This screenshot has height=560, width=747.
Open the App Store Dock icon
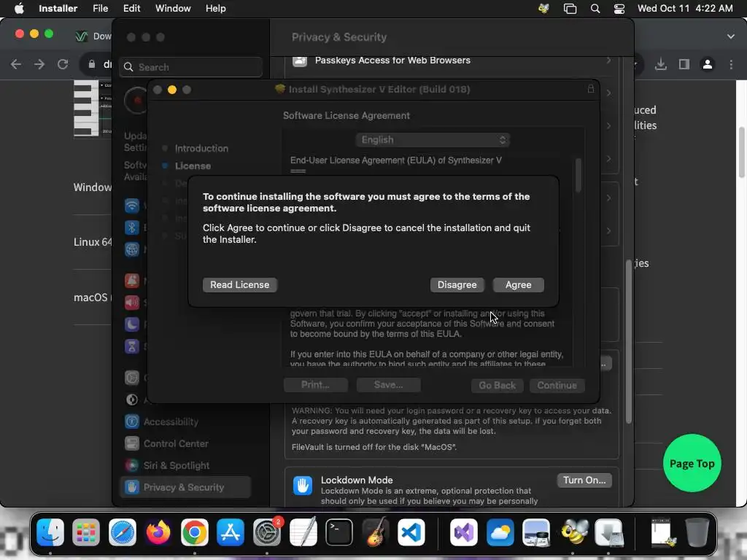[x=231, y=532]
